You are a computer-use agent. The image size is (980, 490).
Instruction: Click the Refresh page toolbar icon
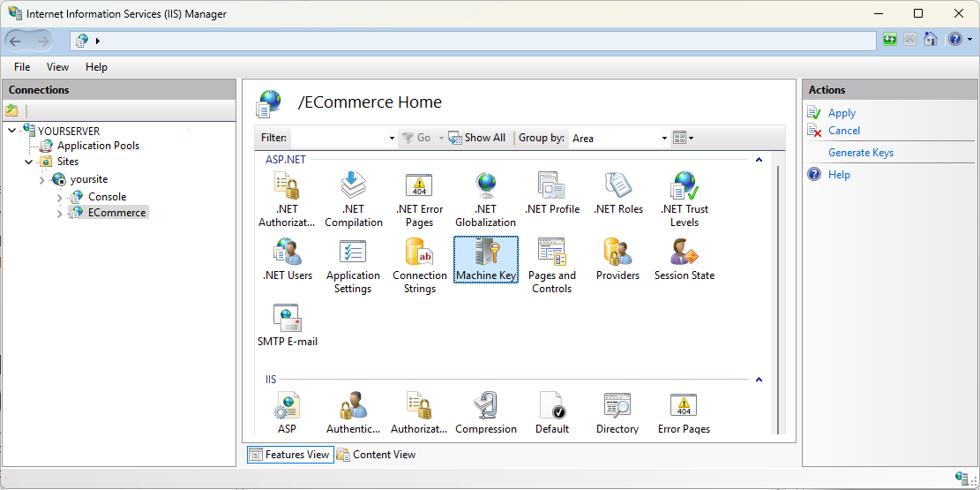point(889,40)
